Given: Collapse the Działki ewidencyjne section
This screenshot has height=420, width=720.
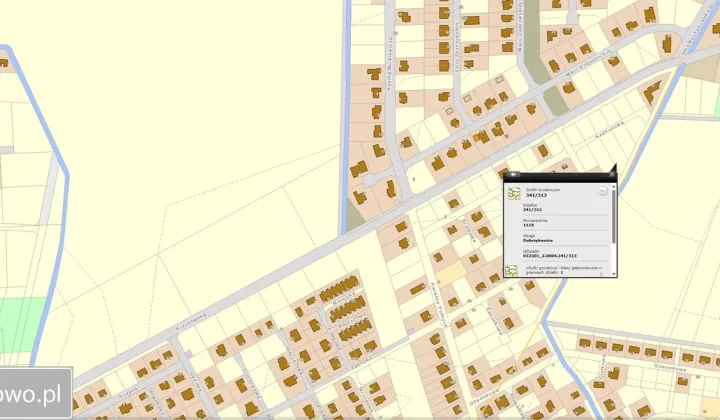Looking at the screenshot, I should (x=603, y=191).
